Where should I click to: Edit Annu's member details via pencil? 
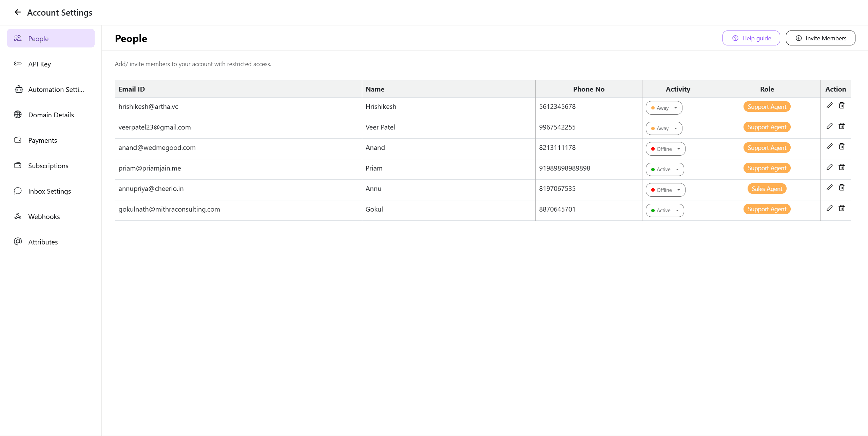point(829,187)
